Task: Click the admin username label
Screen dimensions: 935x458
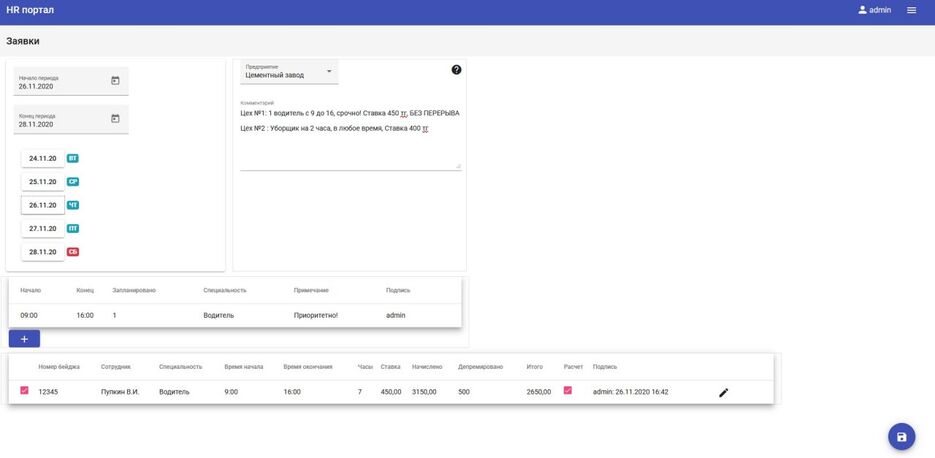Action: (x=880, y=10)
